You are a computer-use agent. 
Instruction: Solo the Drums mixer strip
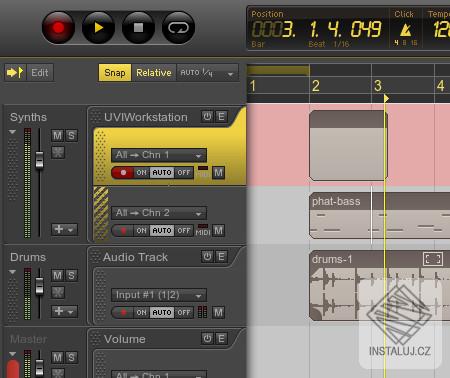coord(71,276)
